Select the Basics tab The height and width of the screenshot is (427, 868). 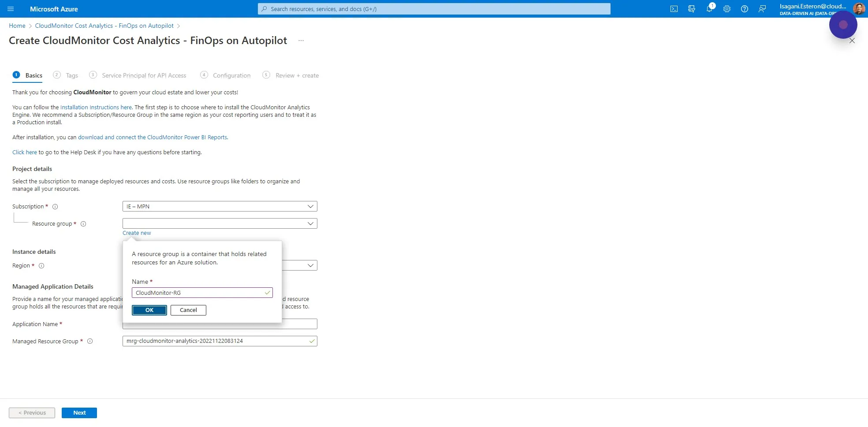coord(28,75)
